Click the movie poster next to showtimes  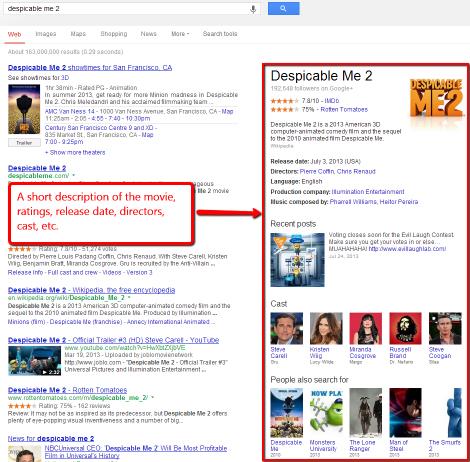click(24, 109)
